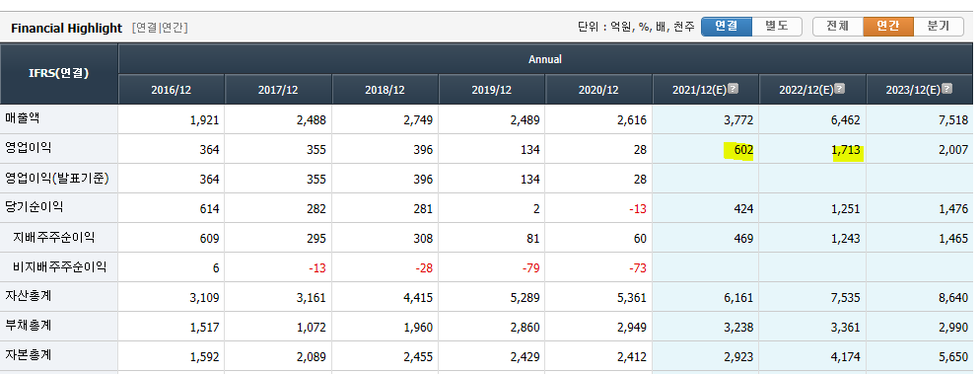980x374 pixels.
Task: Click 자본총계 value 5,650
Action: (x=953, y=358)
